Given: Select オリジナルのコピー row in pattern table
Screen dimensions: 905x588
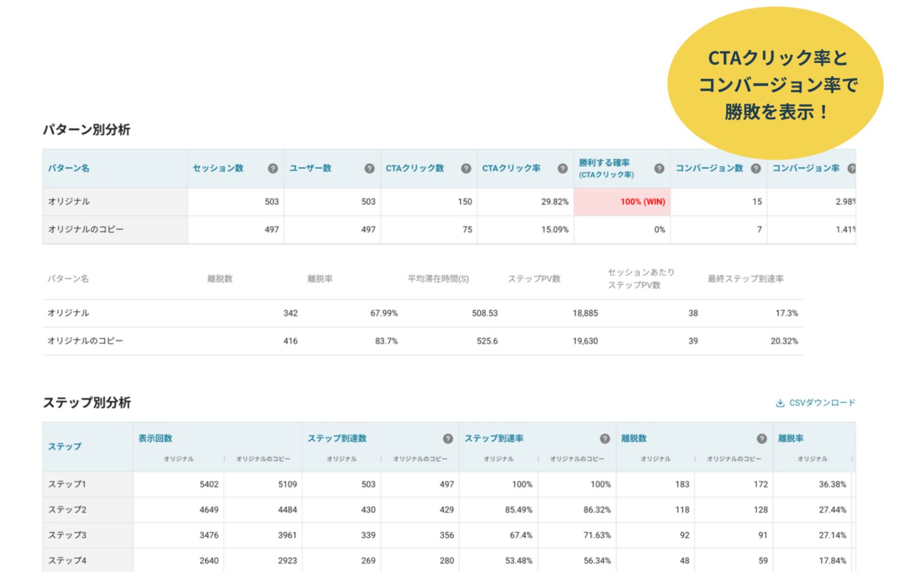Looking at the screenshot, I should click(x=86, y=229).
